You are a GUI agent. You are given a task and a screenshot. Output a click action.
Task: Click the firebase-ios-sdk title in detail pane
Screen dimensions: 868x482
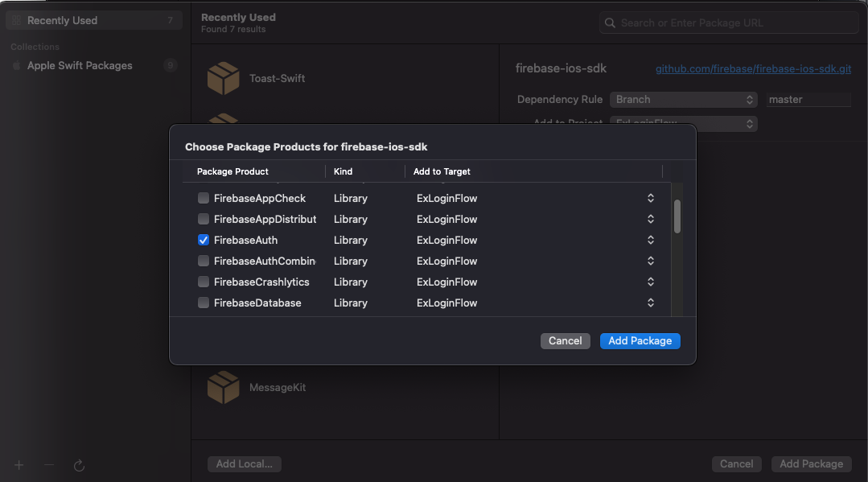[561, 68]
